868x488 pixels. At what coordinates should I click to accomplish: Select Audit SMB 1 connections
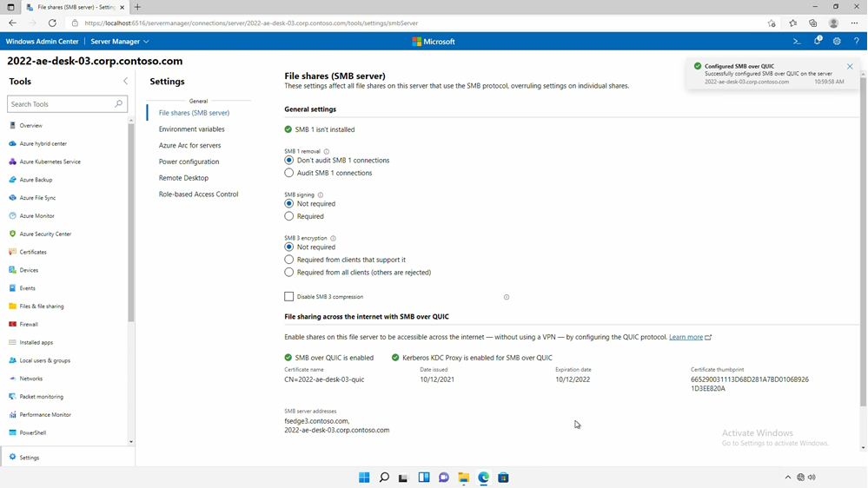289,173
